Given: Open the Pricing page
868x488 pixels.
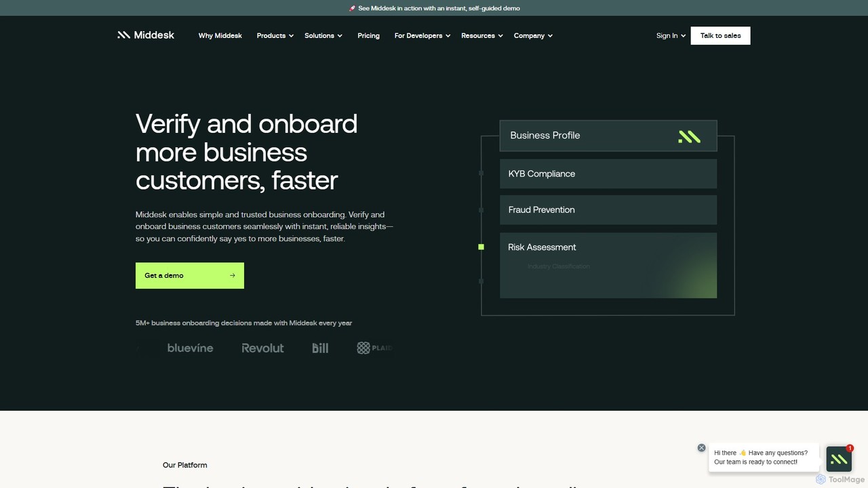Looking at the screenshot, I should click(368, 35).
